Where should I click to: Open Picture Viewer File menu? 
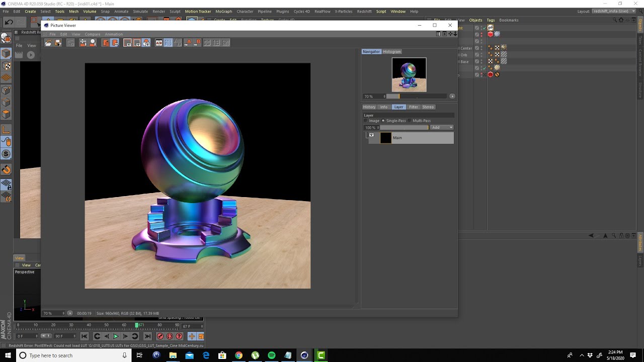pos(52,34)
